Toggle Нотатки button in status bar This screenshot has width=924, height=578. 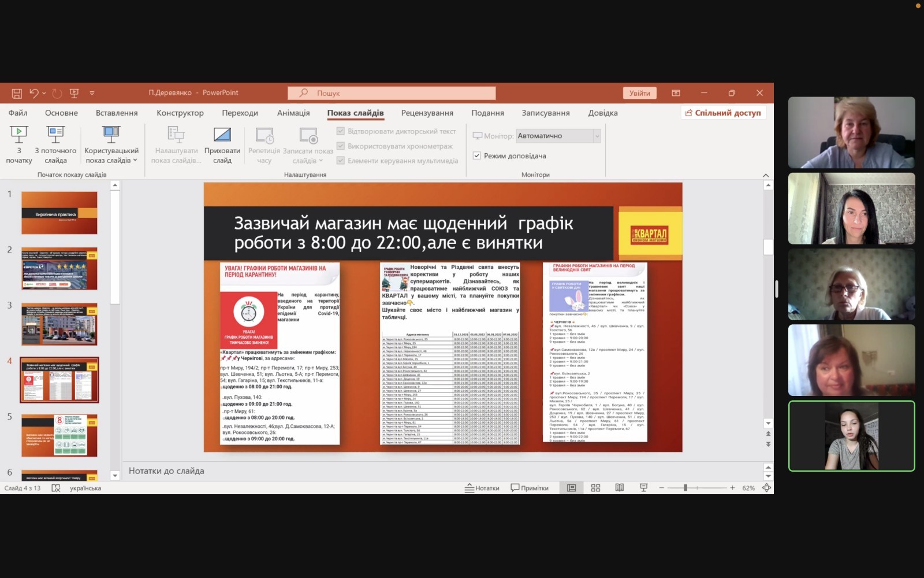click(x=482, y=488)
